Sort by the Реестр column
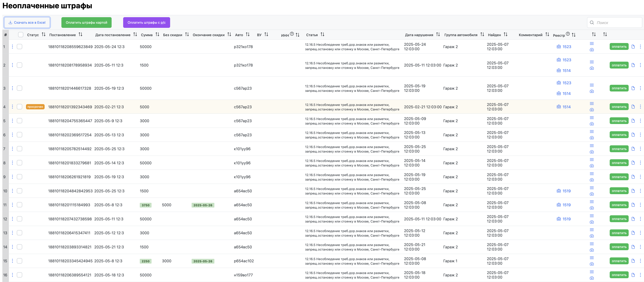This screenshot has width=644, height=282. [x=574, y=35]
